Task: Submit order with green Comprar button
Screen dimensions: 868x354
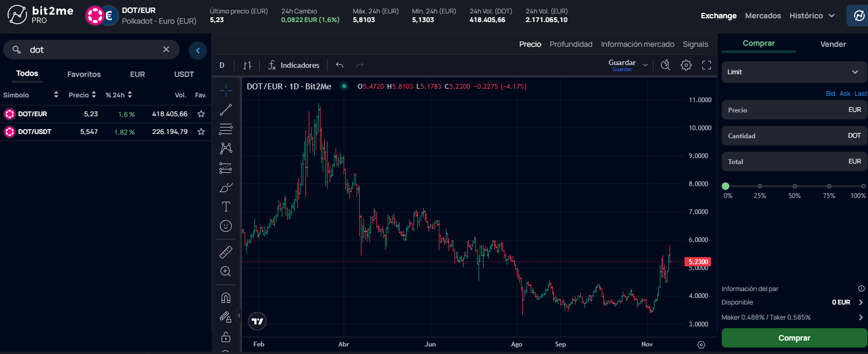Action: tap(794, 338)
